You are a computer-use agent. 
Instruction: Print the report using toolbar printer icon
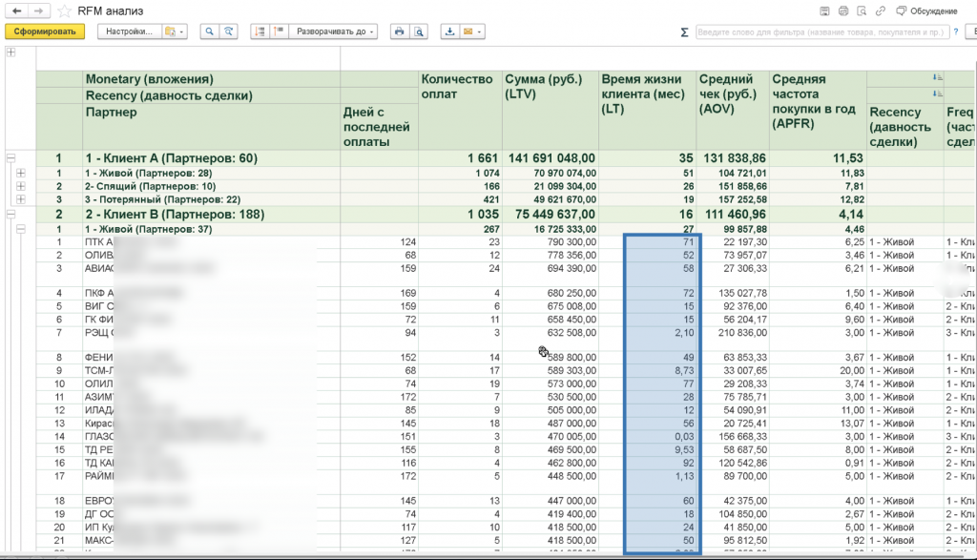click(x=400, y=31)
